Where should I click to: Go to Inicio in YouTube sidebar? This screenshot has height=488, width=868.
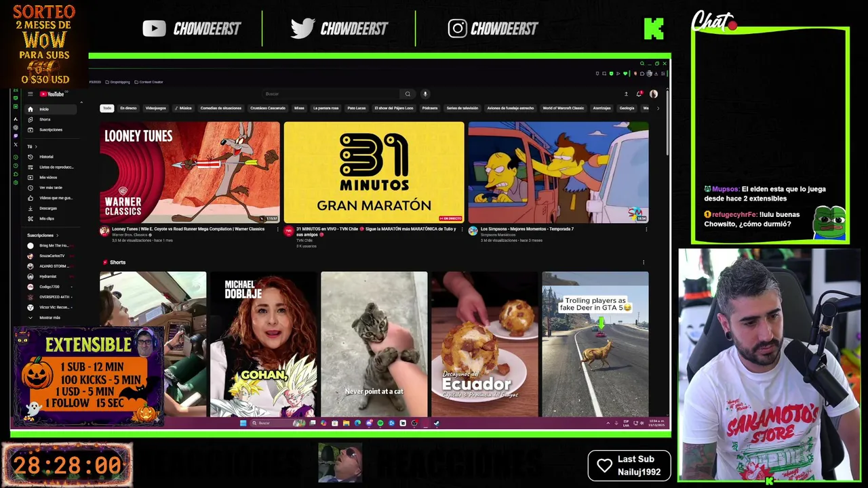coord(51,109)
